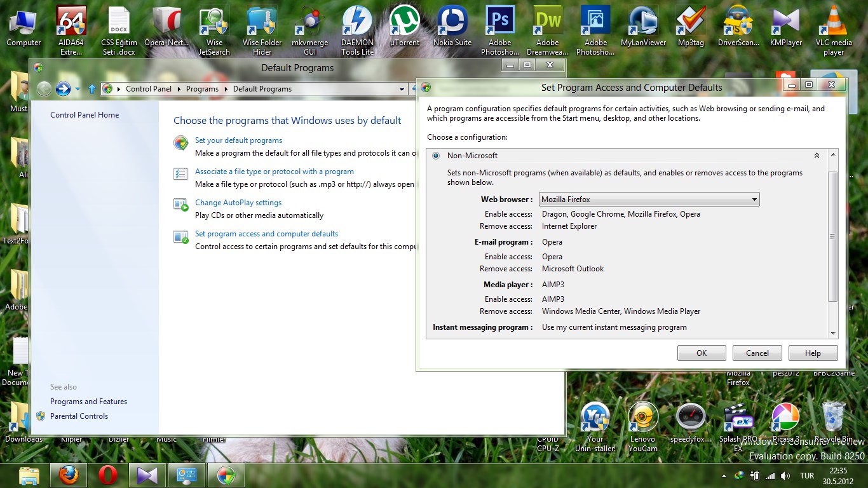Click the Forward navigation button

63,89
